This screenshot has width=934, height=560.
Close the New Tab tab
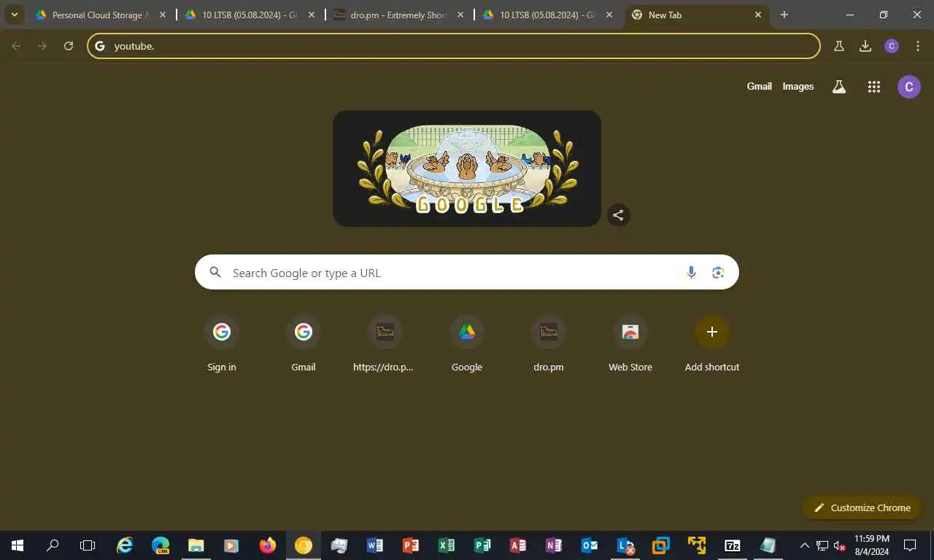point(758,15)
